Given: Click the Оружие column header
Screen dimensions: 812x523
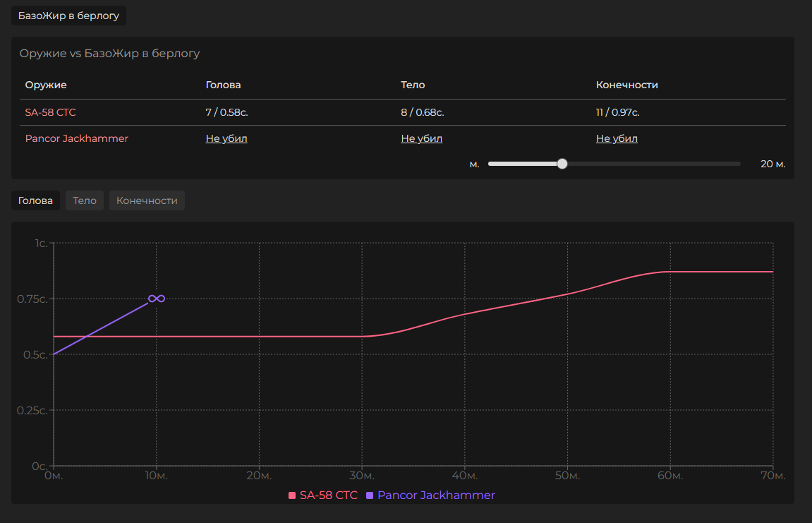Looking at the screenshot, I should point(46,85).
